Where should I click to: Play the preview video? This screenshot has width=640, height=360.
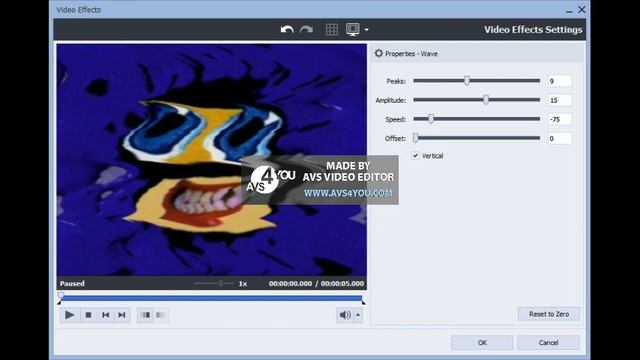pos(70,315)
